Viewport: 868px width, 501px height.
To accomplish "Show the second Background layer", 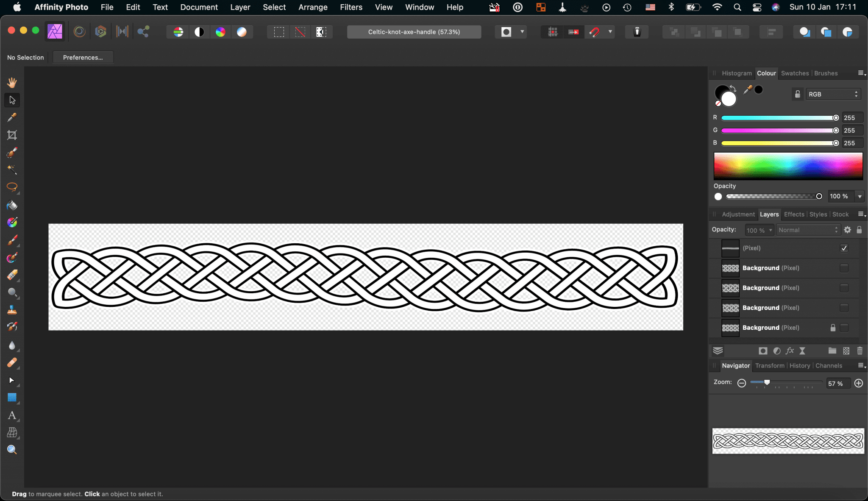I will coord(844,288).
